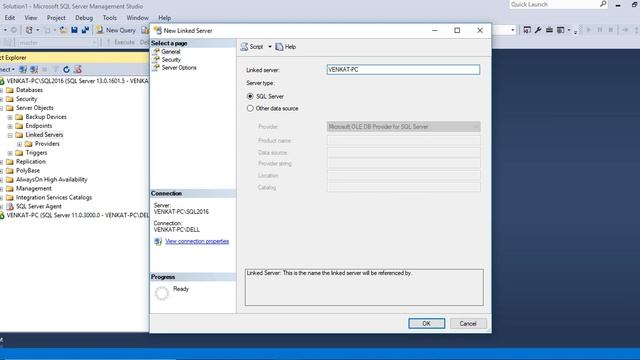The width and height of the screenshot is (640, 360).
Task: Click the Save All icon in main toolbar
Action: coord(85,30)
